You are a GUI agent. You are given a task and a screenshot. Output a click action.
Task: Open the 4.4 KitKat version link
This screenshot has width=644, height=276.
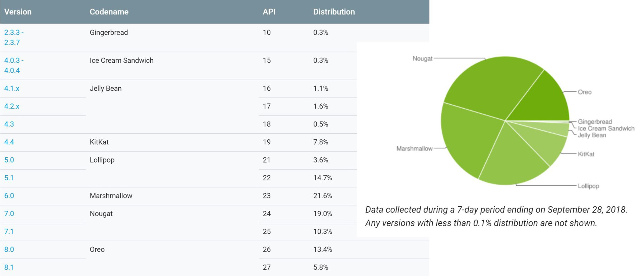click(x=9, y=142)
